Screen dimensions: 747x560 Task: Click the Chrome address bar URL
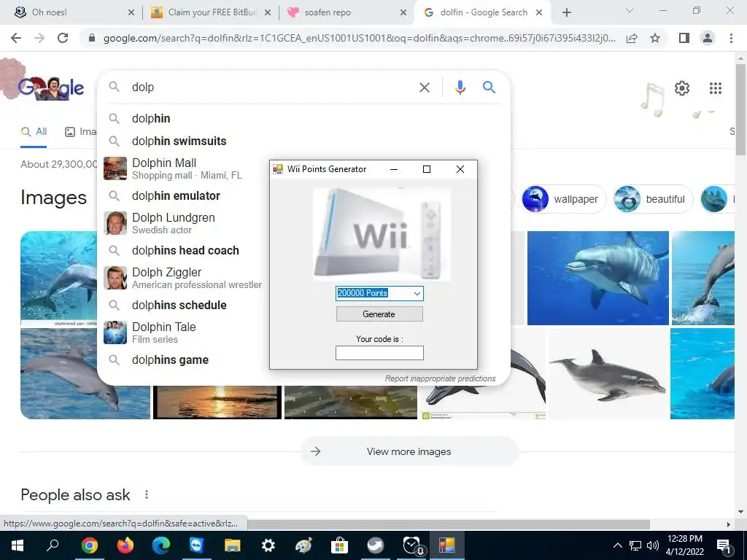pos(359,38)
